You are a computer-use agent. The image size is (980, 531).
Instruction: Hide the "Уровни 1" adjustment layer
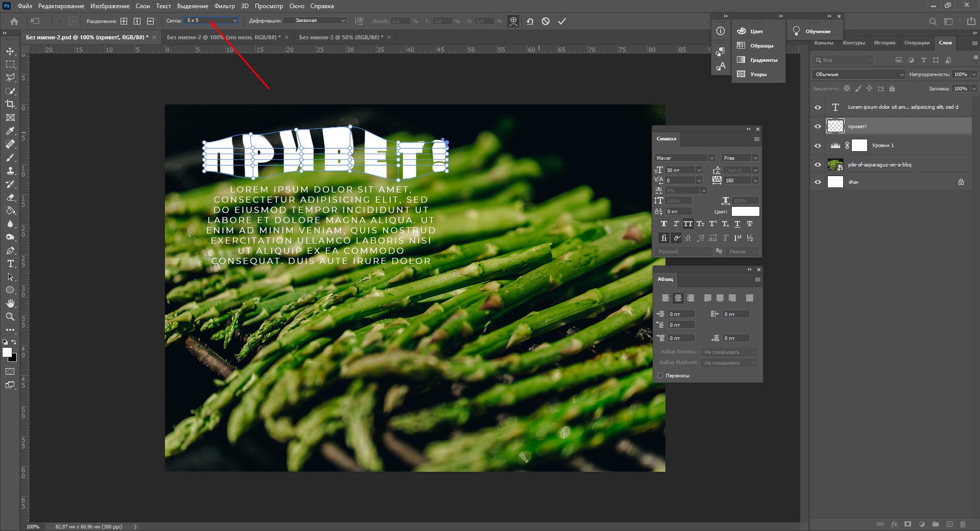(818, 146)
